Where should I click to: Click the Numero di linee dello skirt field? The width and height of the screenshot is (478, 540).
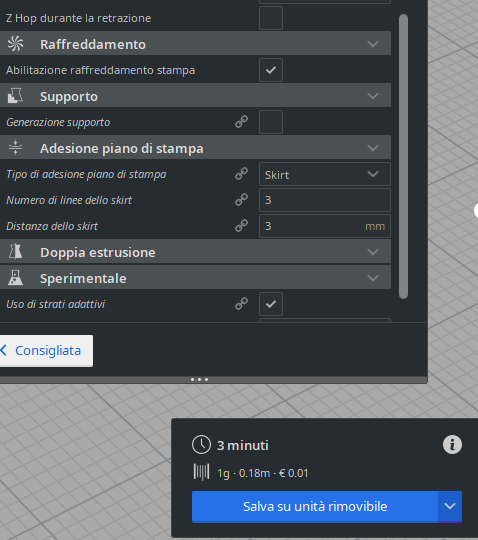coord(325,200)
